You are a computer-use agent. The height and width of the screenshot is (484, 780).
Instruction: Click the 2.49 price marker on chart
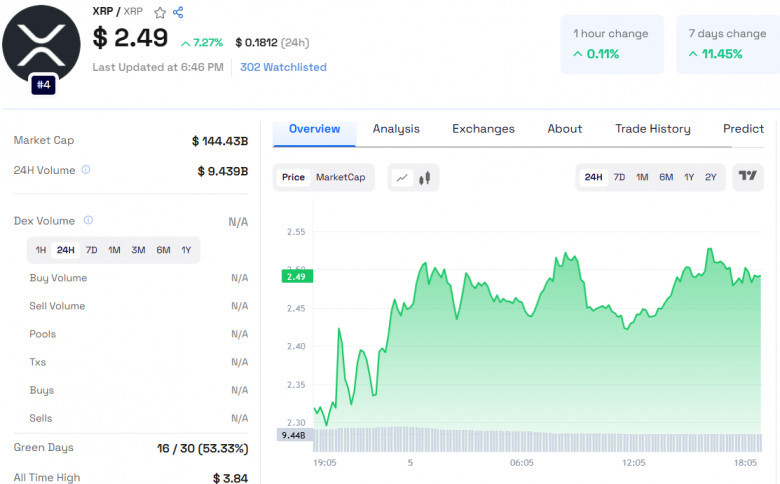(297, 277)
